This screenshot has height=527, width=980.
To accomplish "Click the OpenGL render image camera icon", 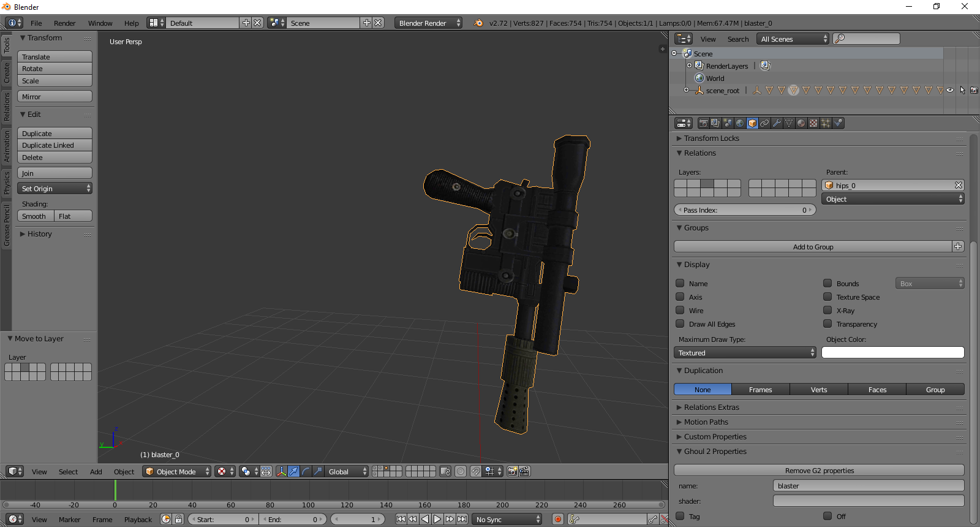I will tap(513, 471).
